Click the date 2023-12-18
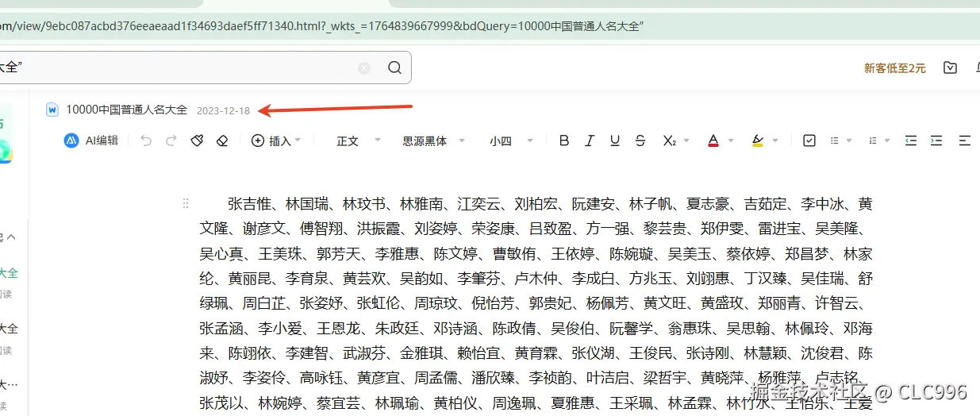This screenshot has height=416, width=980. pos(223,110)
